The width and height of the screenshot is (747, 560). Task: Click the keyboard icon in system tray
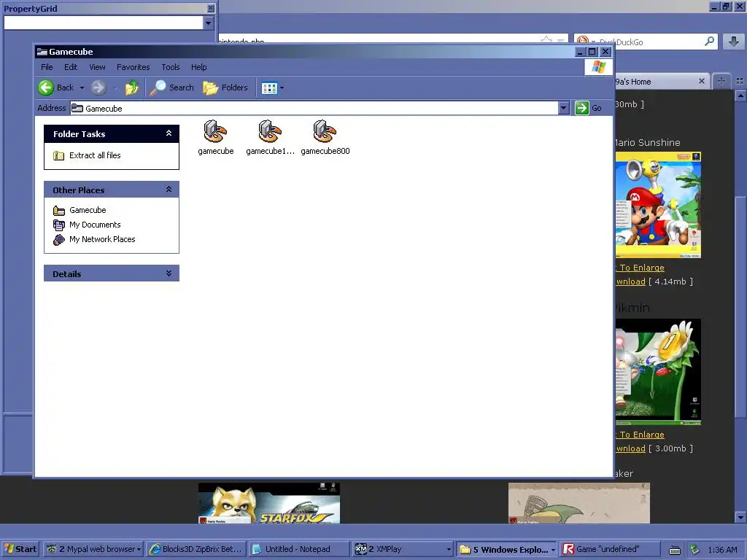pyautogui.click(x=675, y=550)
